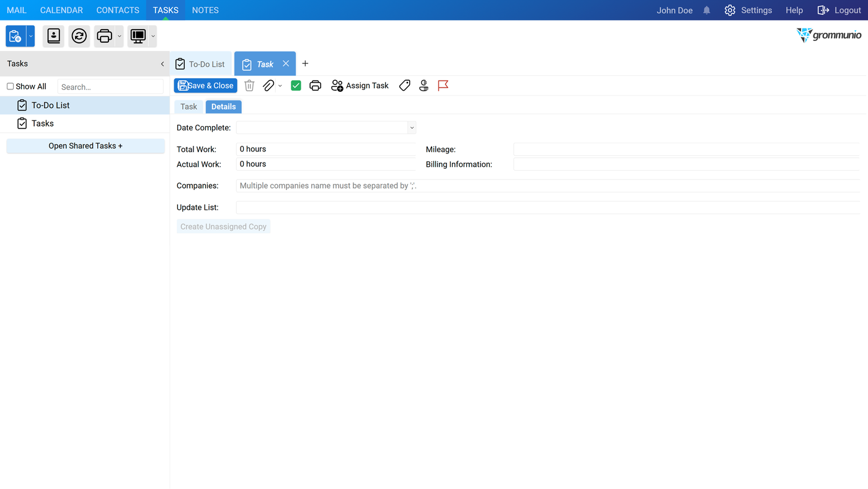
Task: Open Settings
Action: click(748, 10)
